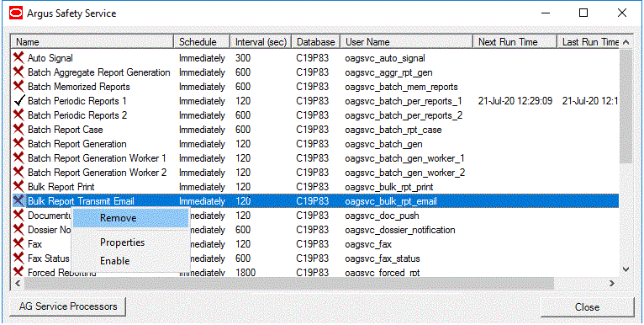Click the red X icon beside Batch Periodic Reports 2
The image size is (644, 325).
pos(18,115)
